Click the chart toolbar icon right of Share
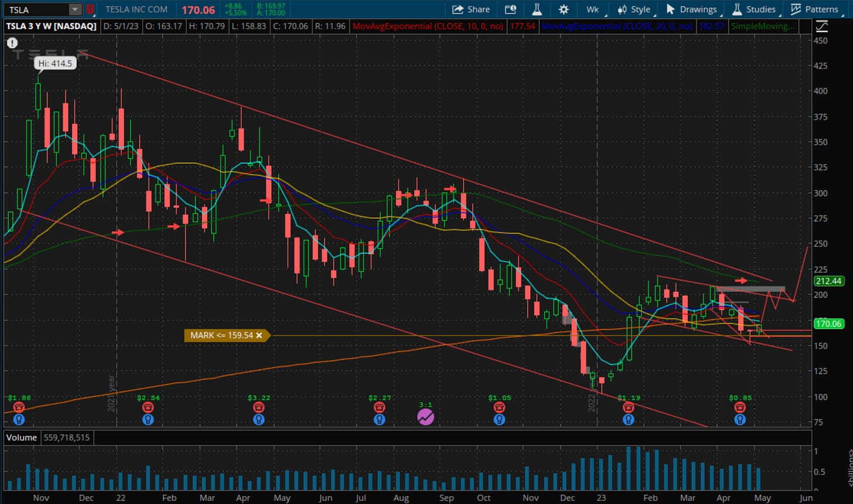Screen dimensions: 853x504 tap(510, 9)
